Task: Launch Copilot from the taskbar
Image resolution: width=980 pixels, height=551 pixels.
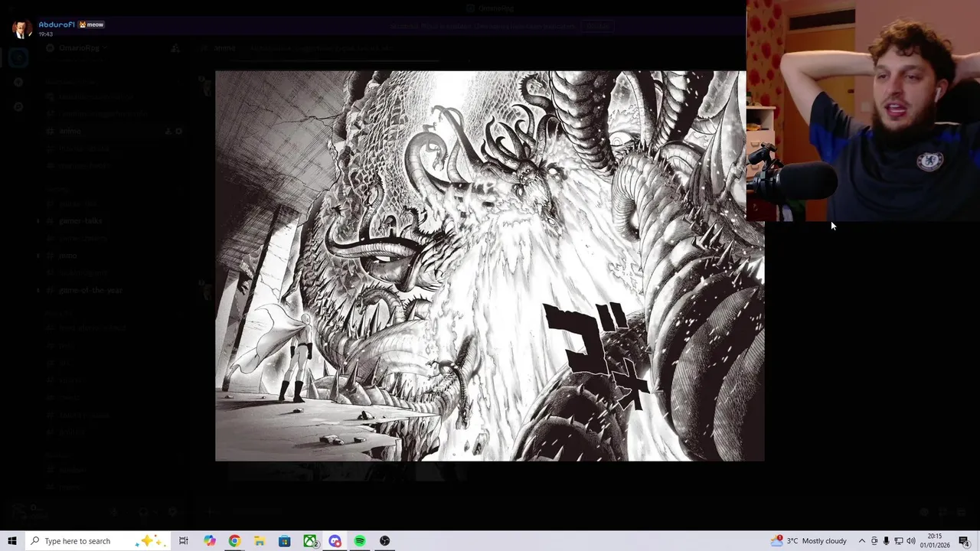Action: pos(209,541)
